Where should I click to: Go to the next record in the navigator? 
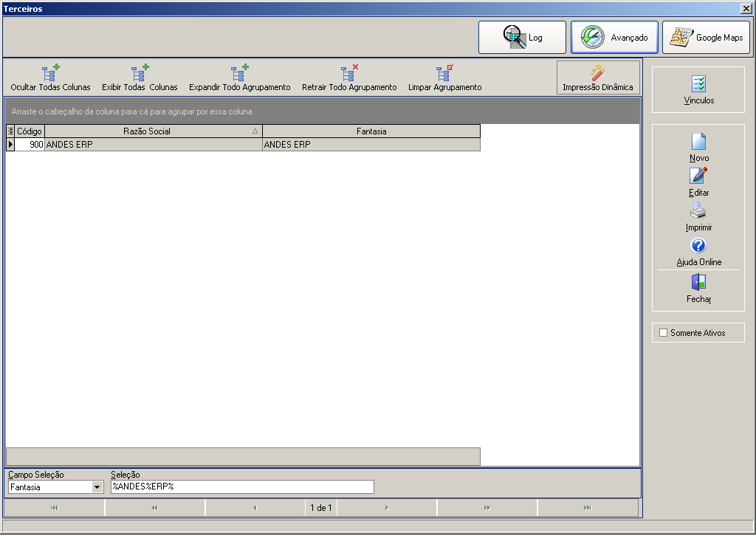click(x=387, y=507)
